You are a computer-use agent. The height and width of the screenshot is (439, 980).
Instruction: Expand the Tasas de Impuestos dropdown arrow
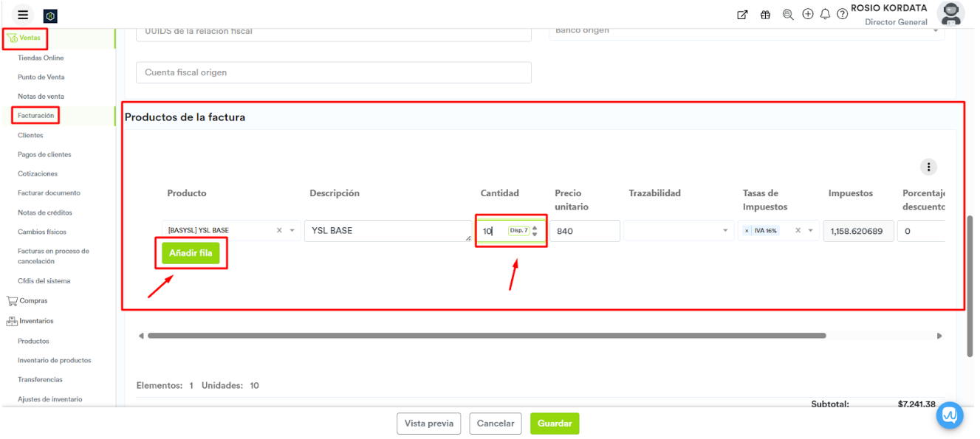coord(811,231)
